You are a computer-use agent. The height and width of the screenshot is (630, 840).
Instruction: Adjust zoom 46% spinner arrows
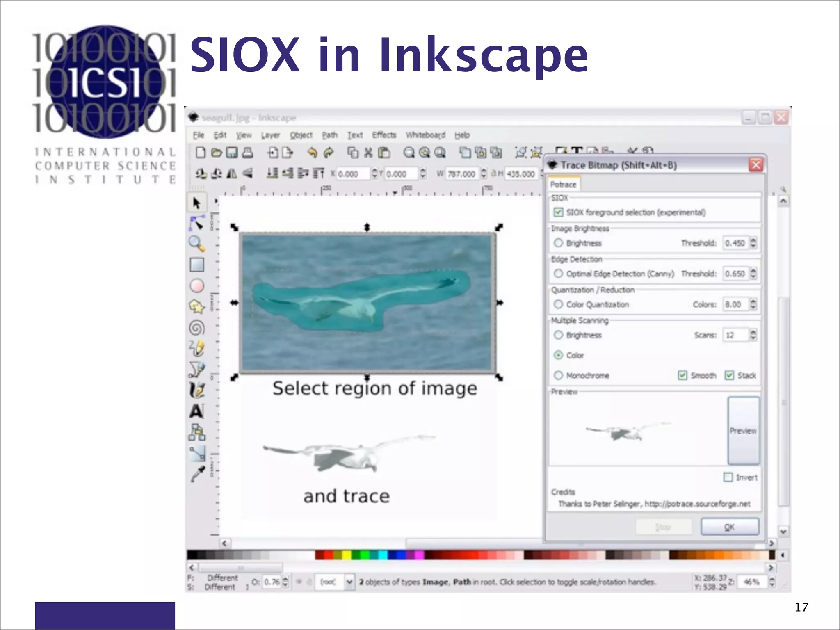[x=772, y=582]
